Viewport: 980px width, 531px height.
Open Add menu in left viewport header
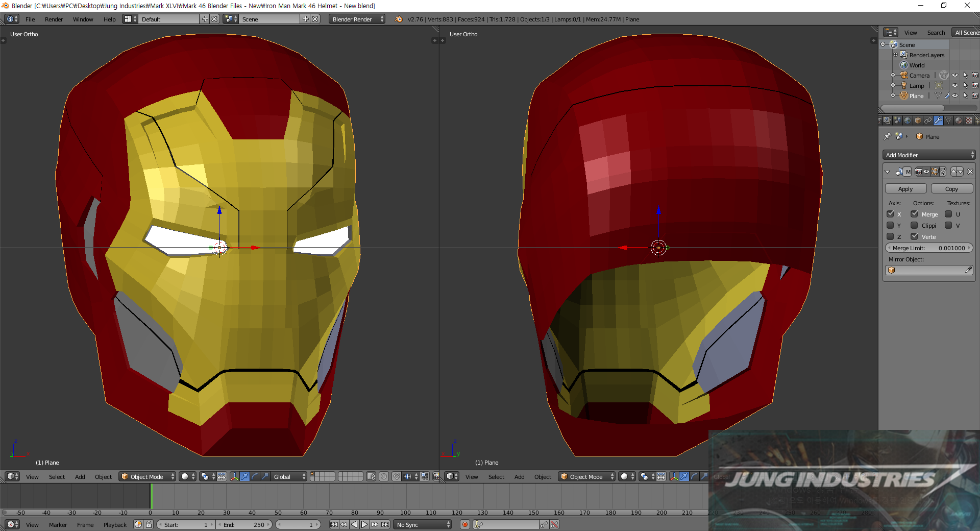(x=80, y=476)
